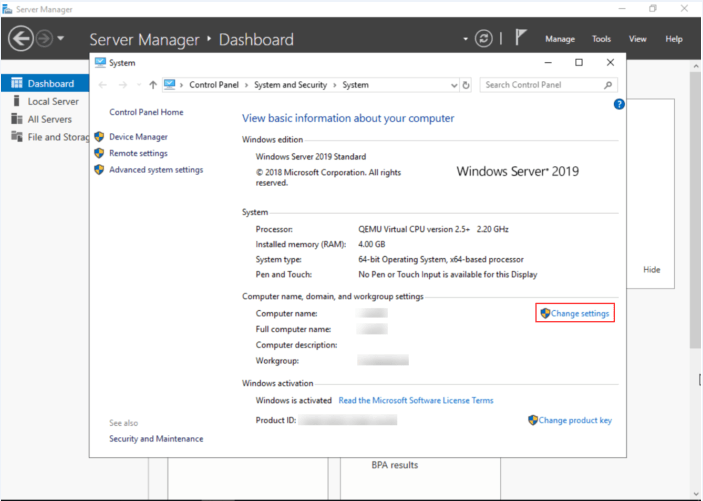This screenshot has height=501, width=703.
Task: Click the Server Manager refresh icon
Action: [x=484, y=39]
